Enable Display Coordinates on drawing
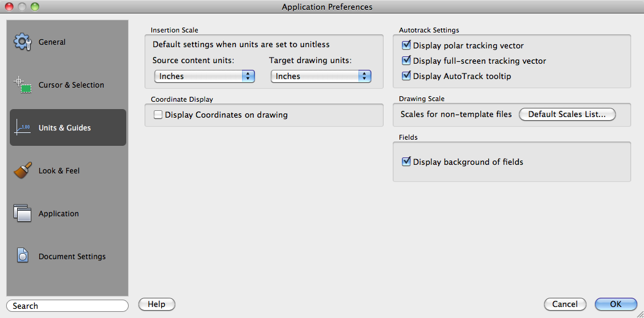Screen dimensions: 644x318 pyautogui.click(x=158, y=115)
